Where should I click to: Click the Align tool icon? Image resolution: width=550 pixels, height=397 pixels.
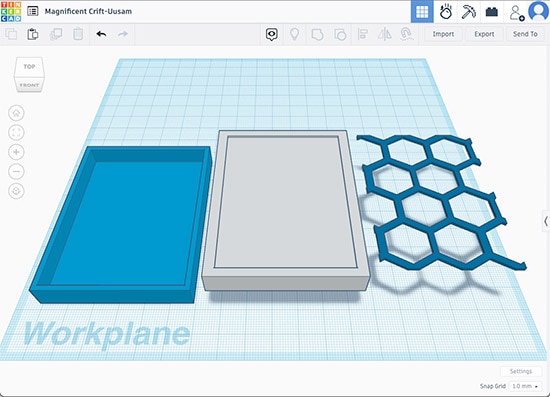(362, 34)
